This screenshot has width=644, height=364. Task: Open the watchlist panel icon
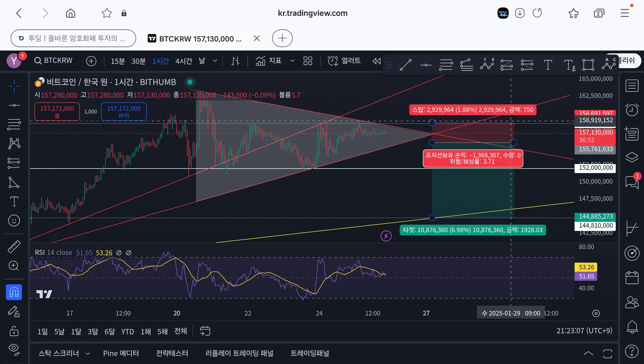(632, 86)
